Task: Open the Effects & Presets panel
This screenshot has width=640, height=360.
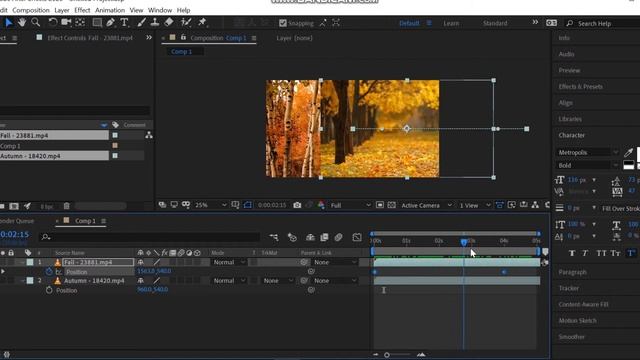Action: (x=580, y=87)
